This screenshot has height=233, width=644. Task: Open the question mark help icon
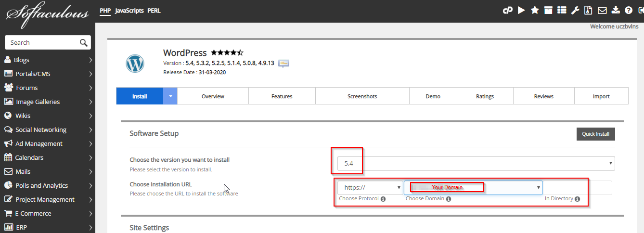click(x=629, y=10)
